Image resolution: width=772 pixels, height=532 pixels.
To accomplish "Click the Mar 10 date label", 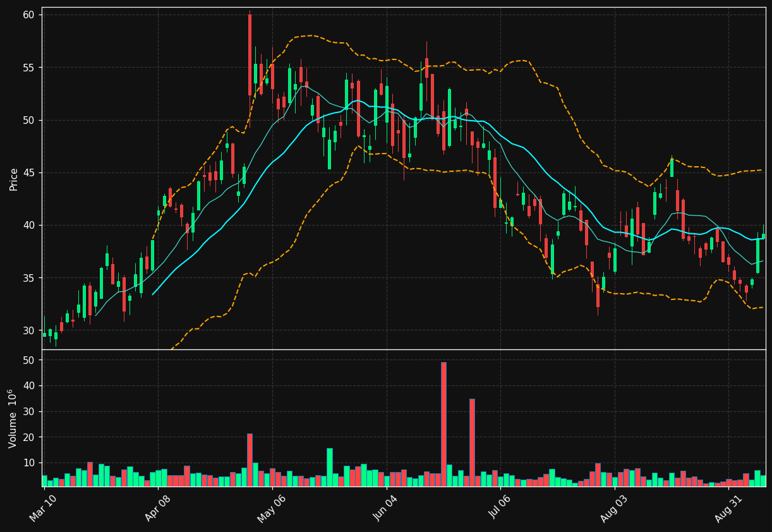I will (x=44, y=508).
